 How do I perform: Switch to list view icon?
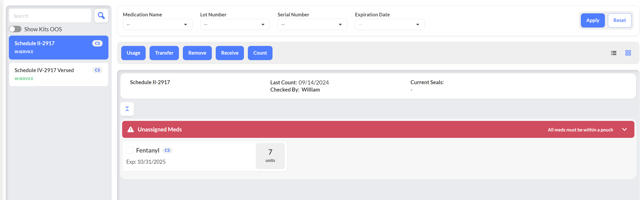[614, 53]
